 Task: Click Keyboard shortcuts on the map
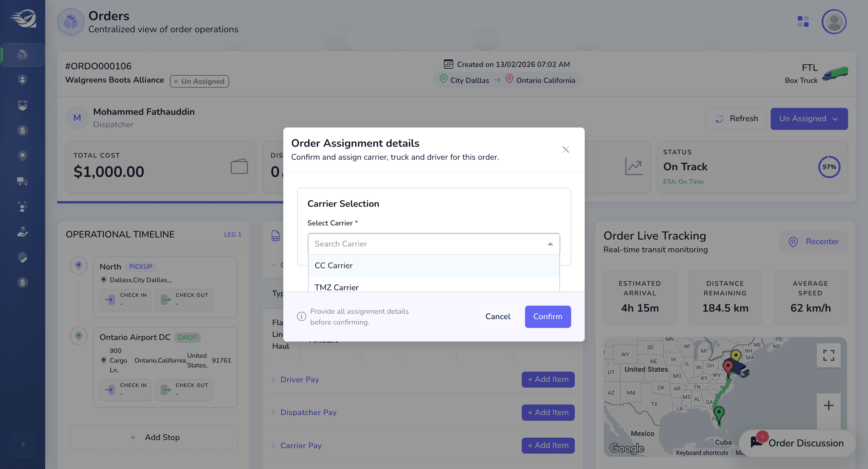[702, 452]
